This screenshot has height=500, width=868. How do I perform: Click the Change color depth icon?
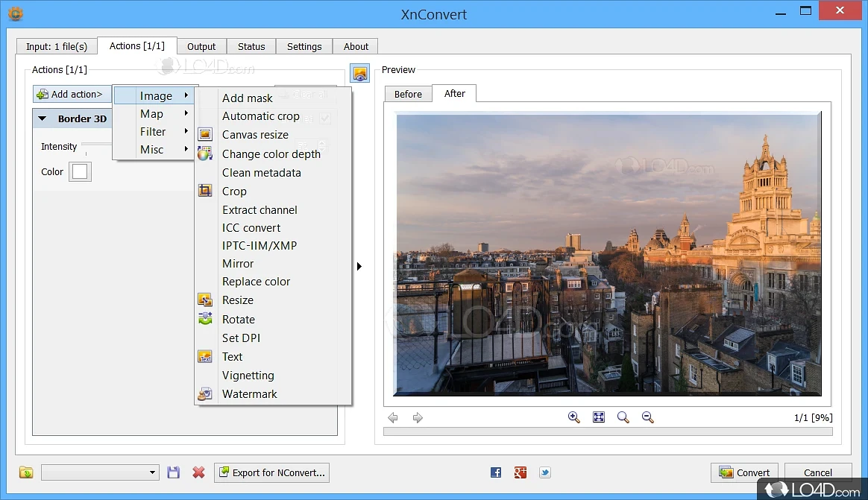point(205,154)
